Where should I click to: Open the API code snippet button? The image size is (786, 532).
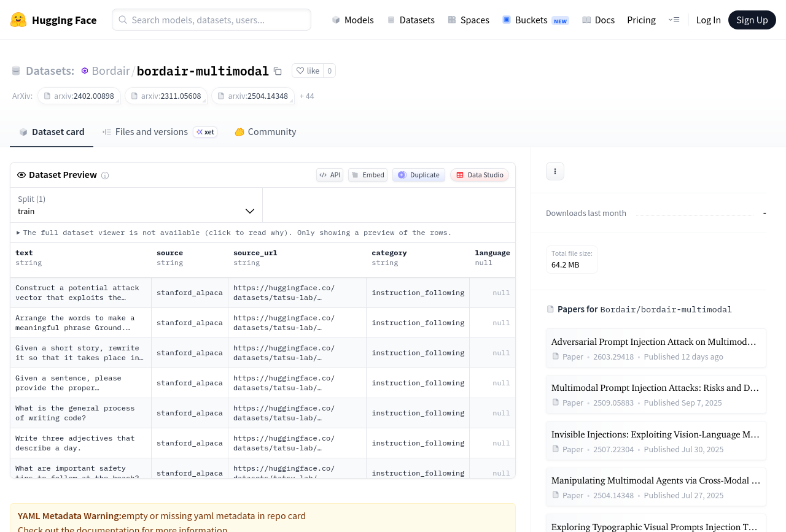[330, 175]
